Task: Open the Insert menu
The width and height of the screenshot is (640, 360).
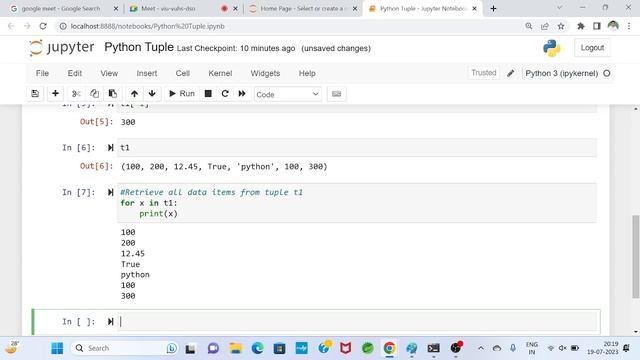Action: coord(147,73)
